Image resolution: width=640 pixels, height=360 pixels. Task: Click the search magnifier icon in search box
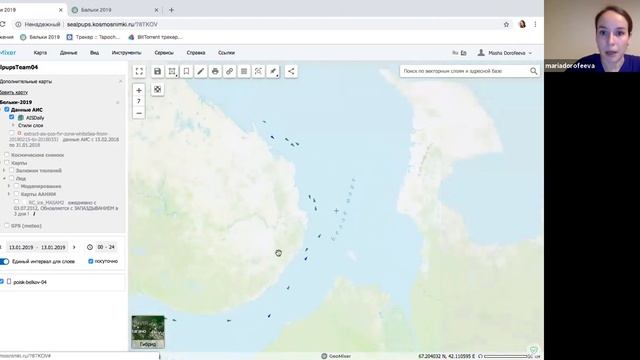(533, 71)
